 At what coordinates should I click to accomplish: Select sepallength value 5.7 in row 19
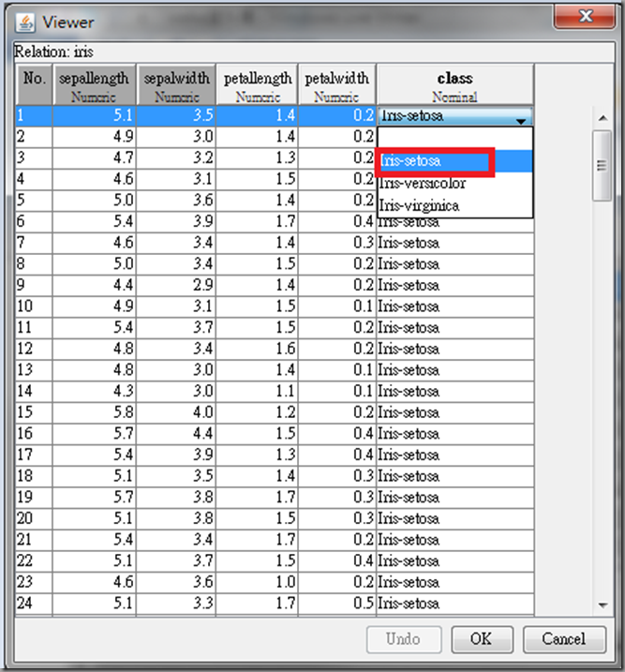(x=95, y=498)
